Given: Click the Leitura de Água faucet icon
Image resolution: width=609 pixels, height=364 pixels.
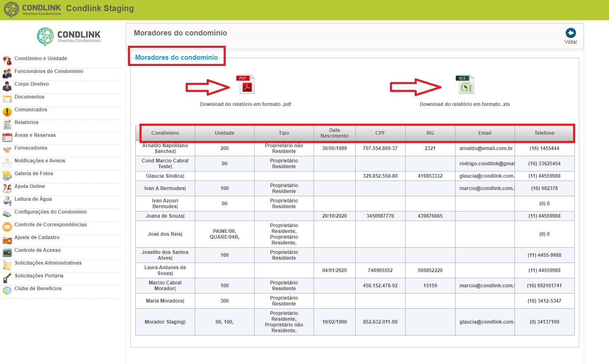Looking at the screenshot, I should 7,201.
